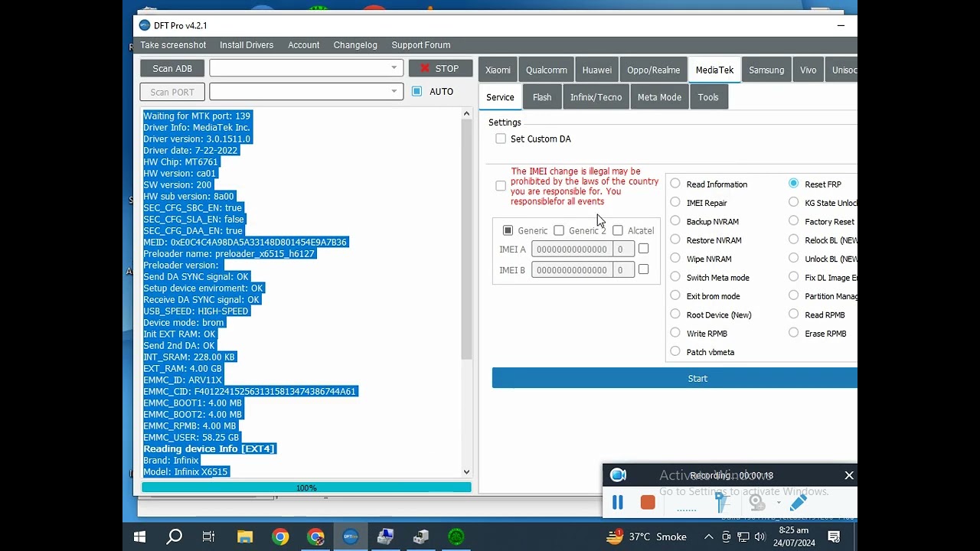This screenshot has width=980, height=551.
Task: Open Task View from the taskbar
Action: click(x=208, y=536)
